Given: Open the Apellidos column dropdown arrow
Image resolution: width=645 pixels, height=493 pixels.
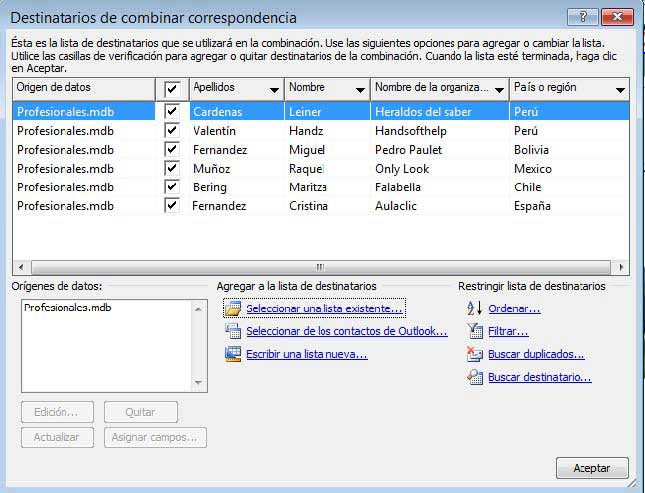Looking at the screenshot, I should (x=274, y=90).
